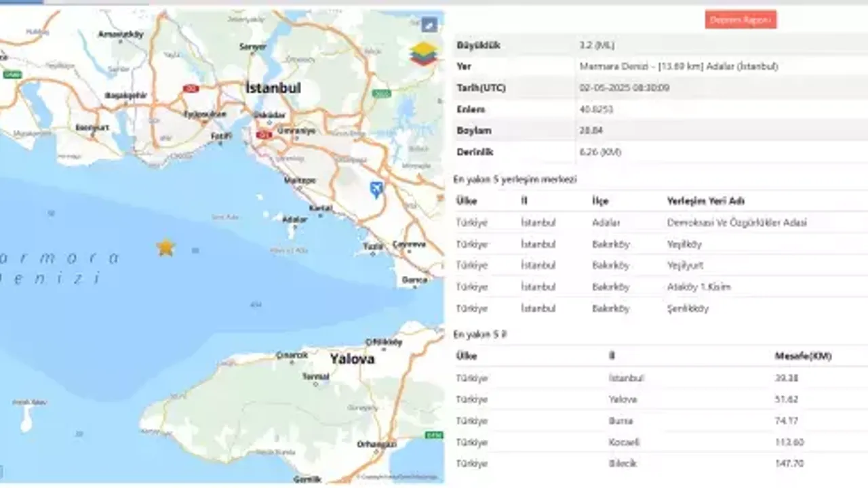868x488 pixels.
Task: Click the red highway shield west of İstanbul label
Action: 191,89
